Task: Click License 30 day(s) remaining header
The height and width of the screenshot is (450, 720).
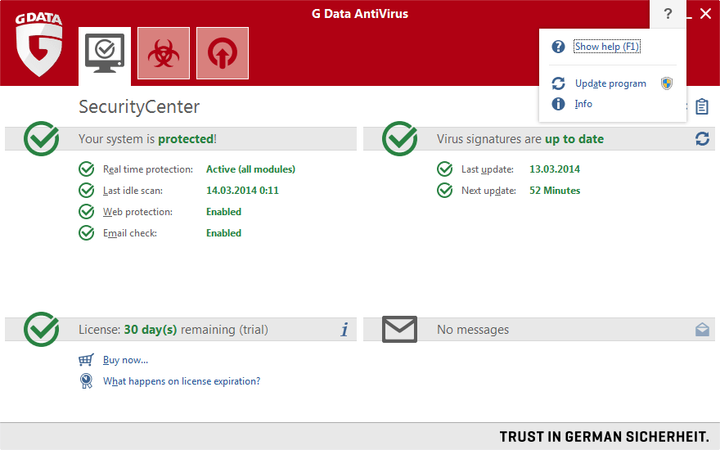Action: [x=173, y=330]
